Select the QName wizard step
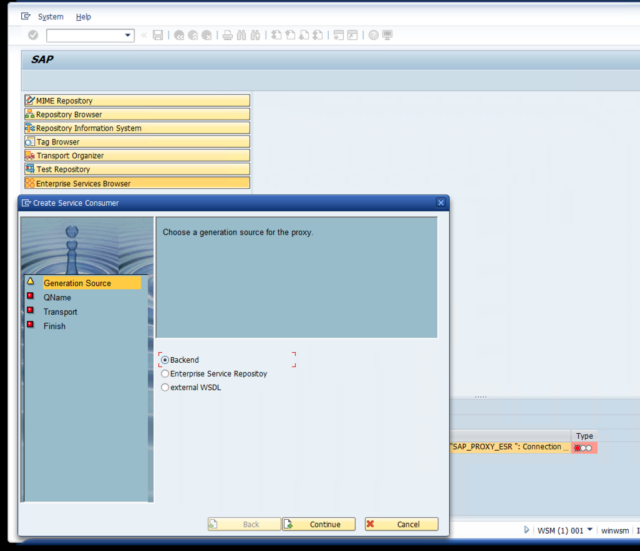 coord(57,297)
